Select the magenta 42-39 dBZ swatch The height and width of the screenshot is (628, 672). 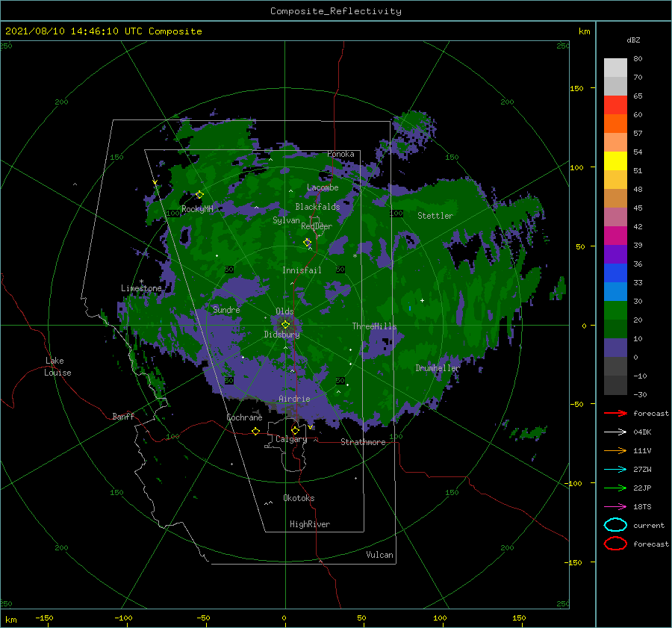pos(615,236)
